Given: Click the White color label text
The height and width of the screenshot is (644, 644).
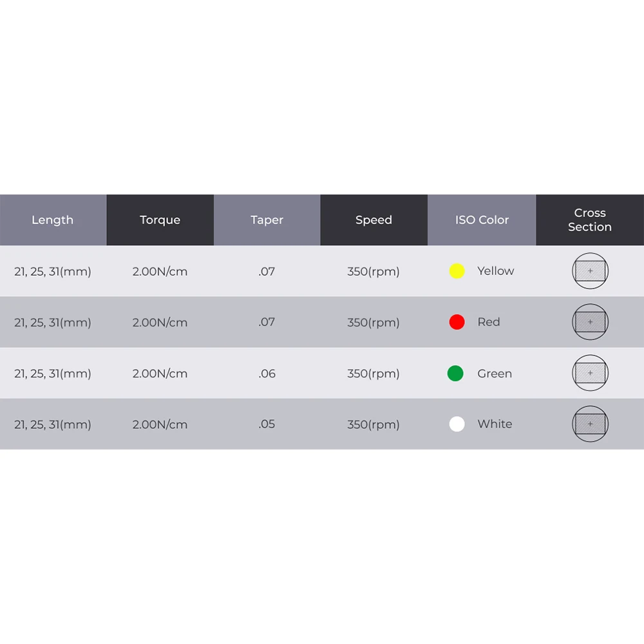Looking at the screenshot, I should pyautogui.click(x=495, y=424).
